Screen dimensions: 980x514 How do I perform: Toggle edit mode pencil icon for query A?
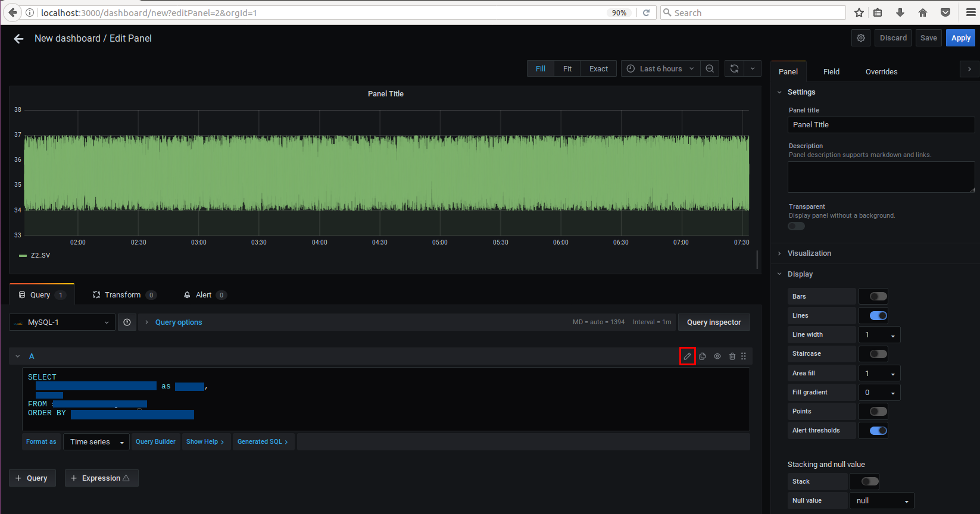[687, 356]
